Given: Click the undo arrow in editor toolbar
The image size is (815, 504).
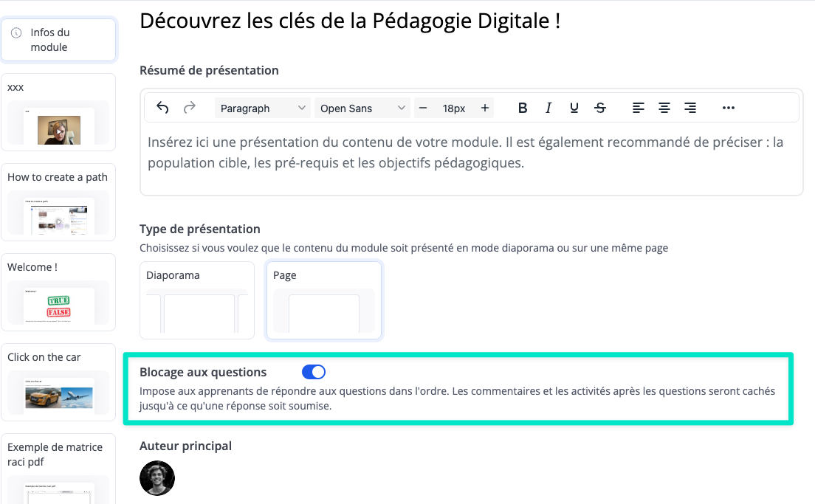Looking at the screenshot, I should [163, 108].
